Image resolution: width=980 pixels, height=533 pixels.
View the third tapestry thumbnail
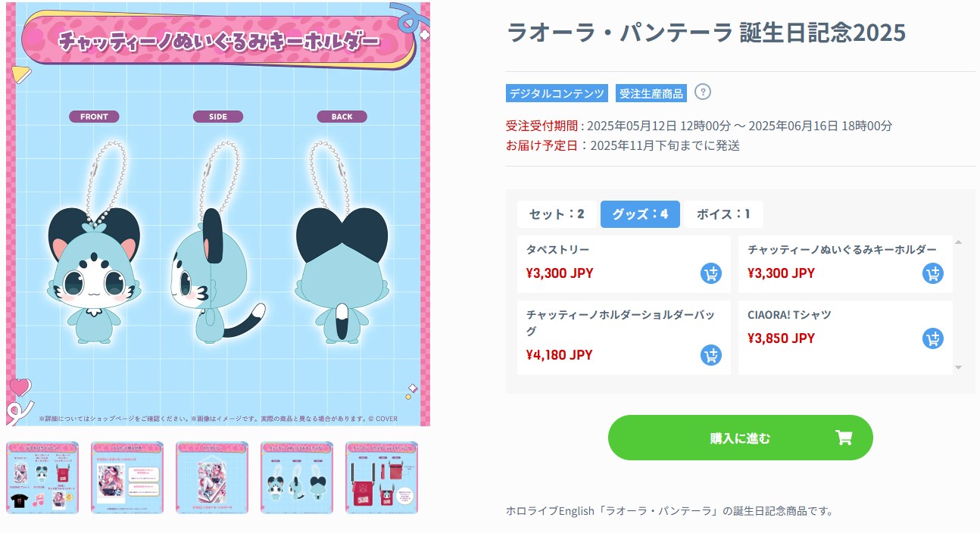[x=212, y=478]
